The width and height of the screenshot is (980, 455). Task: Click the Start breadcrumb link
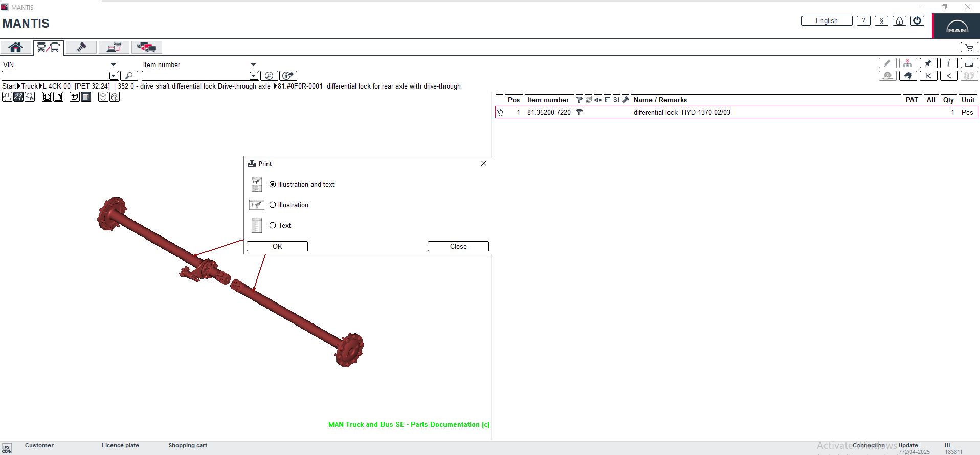click(9, 86)
